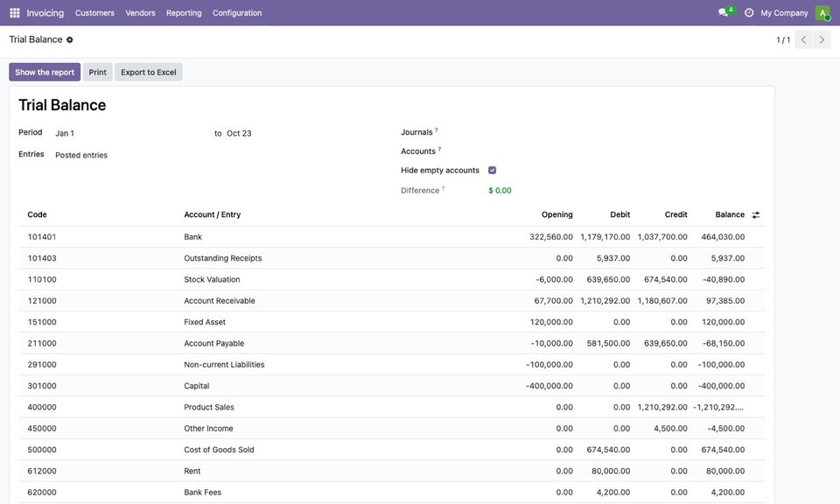Image resolution: width=840 pixels, height=504 pixels.
Task: Click Account Payable credit 639,650.00
Action: click(665, 343)
